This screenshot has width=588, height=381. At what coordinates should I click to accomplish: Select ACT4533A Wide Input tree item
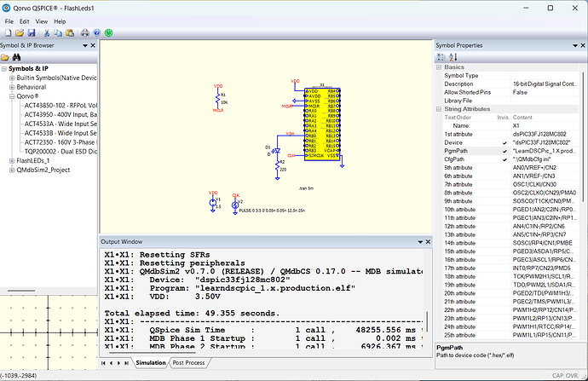61,124
